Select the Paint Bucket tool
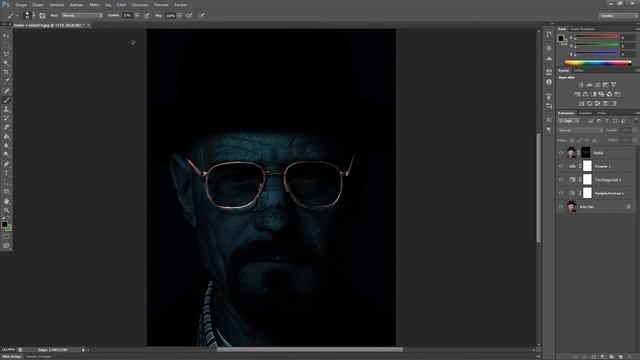This screenshot has width=640, height=360. tap(6, 136)
